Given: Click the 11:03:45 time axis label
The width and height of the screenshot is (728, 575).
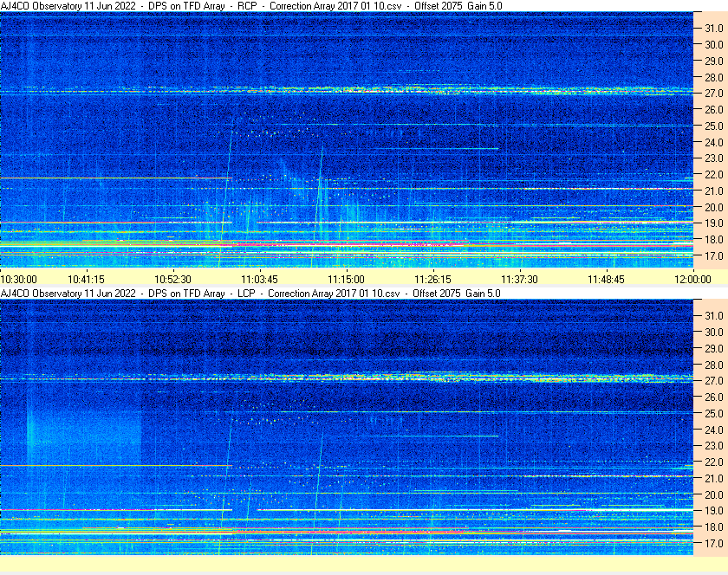Looking at the screenshot, I should (259, 280).
